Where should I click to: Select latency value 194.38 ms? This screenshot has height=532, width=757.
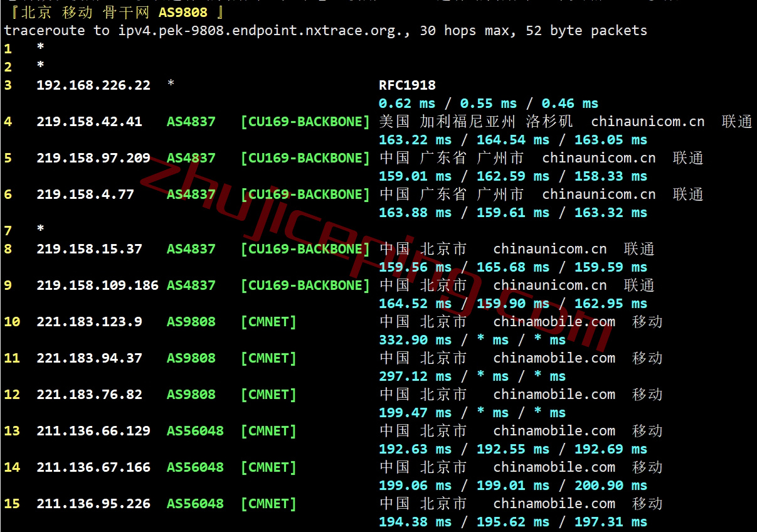tap(415, 522)
